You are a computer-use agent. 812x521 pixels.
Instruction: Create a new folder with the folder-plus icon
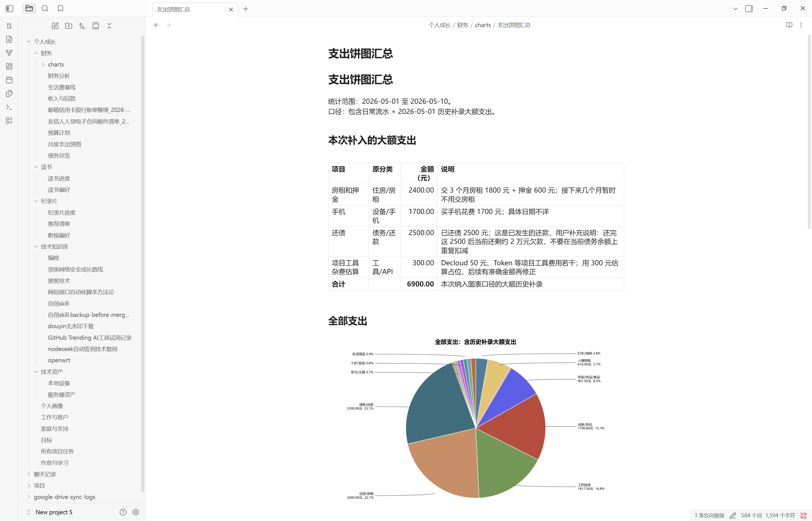point(69,26)
